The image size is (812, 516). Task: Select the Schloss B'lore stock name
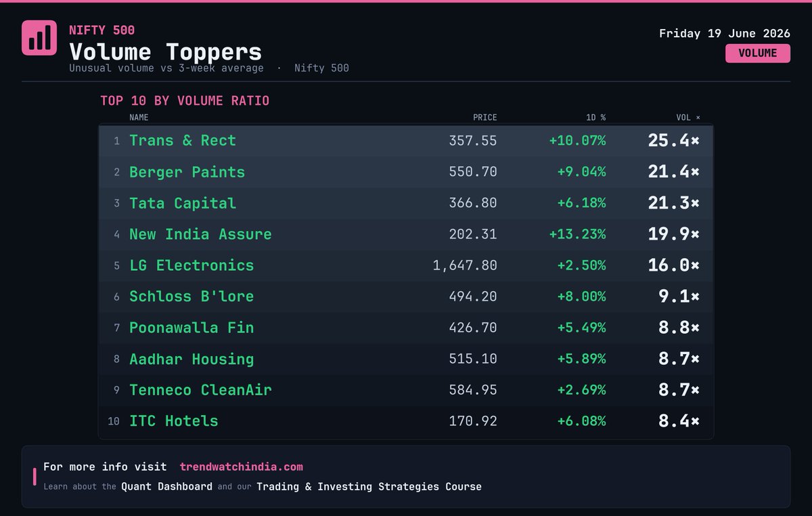pos(191,297)
